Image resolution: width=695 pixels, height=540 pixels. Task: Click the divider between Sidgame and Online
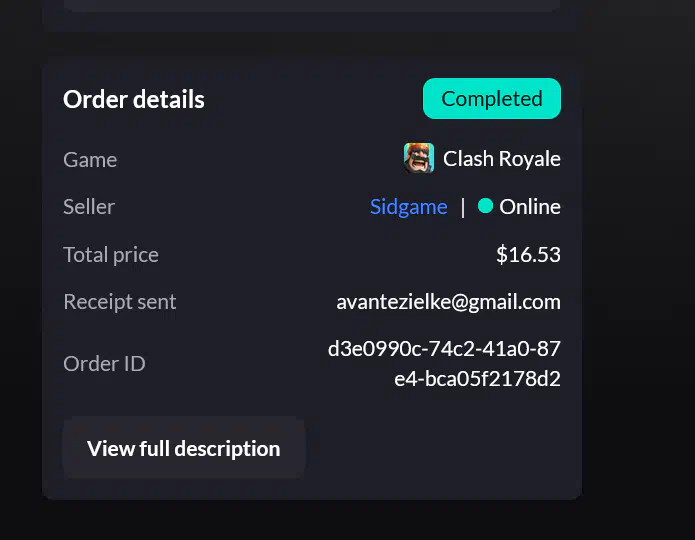pos(462,207)
